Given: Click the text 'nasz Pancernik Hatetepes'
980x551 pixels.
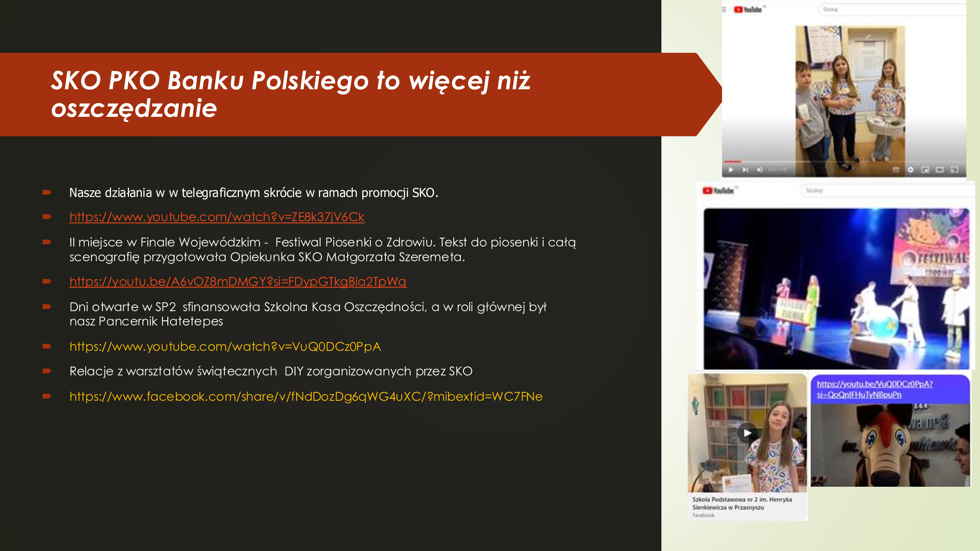Looking at the screenshot, I should pos(146,321).
